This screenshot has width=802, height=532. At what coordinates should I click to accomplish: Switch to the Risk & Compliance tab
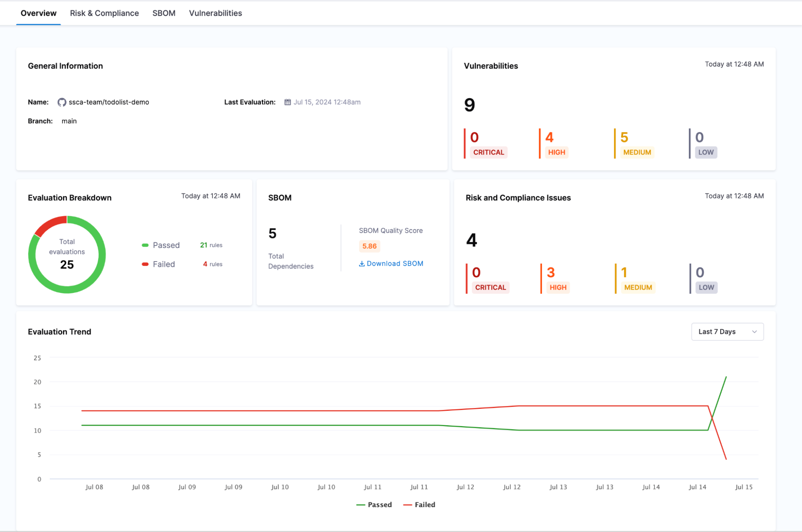[104, 13]
